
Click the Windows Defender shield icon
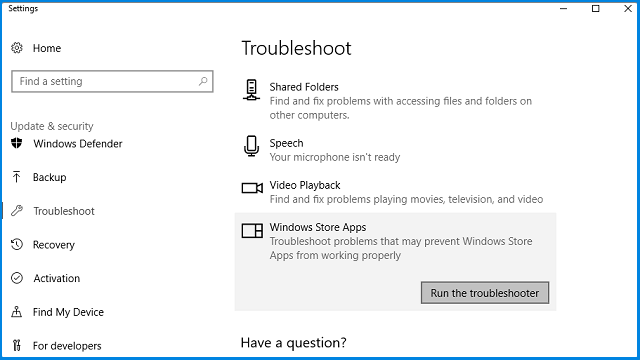point(17,143)
